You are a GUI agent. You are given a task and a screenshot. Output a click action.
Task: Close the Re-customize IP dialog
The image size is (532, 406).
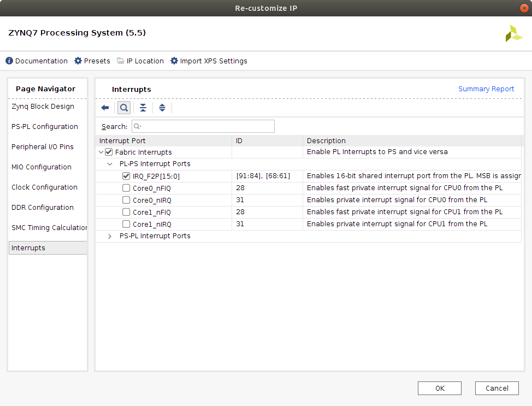click(524, 8)
